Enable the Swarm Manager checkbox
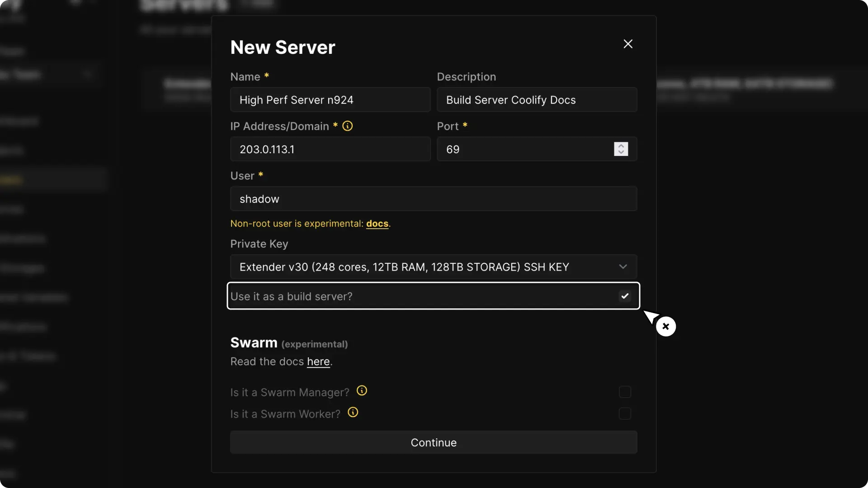The width and height of the screenshot is (868, 488). click(x=625, y=392)
